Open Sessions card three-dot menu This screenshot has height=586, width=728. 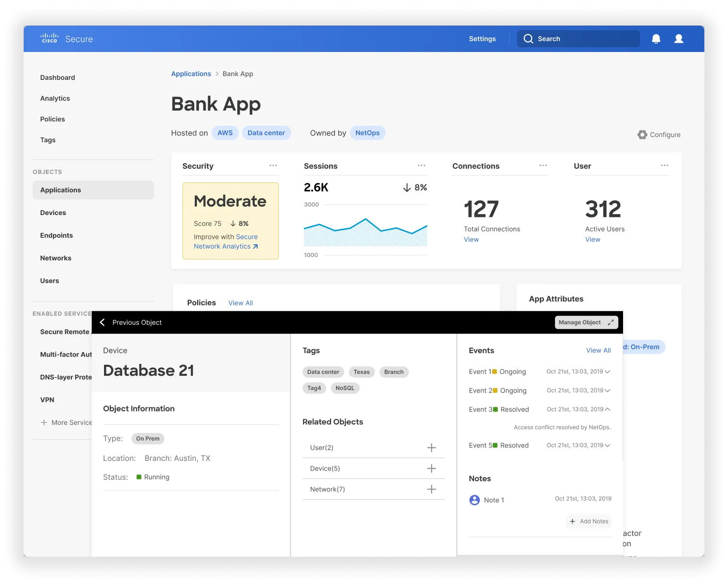click(x=422, y=165)
